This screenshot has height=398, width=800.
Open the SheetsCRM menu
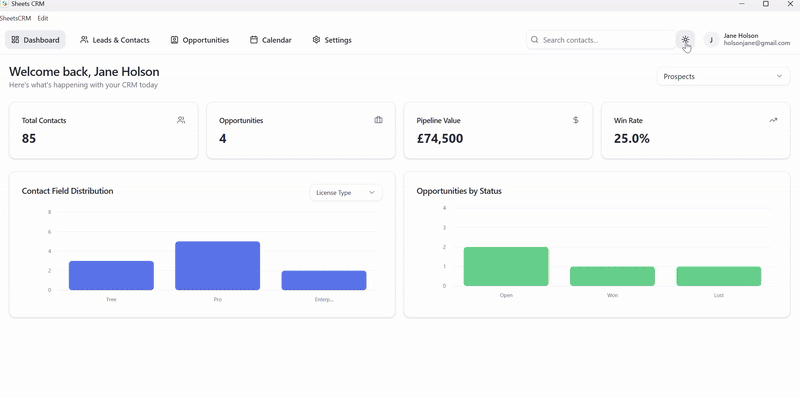[x=15, y=18]
